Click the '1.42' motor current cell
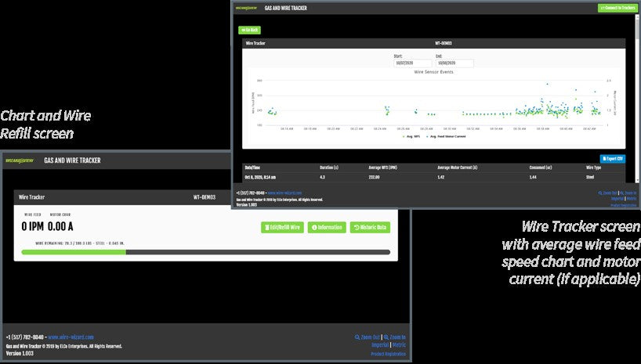 pos(440,177)
